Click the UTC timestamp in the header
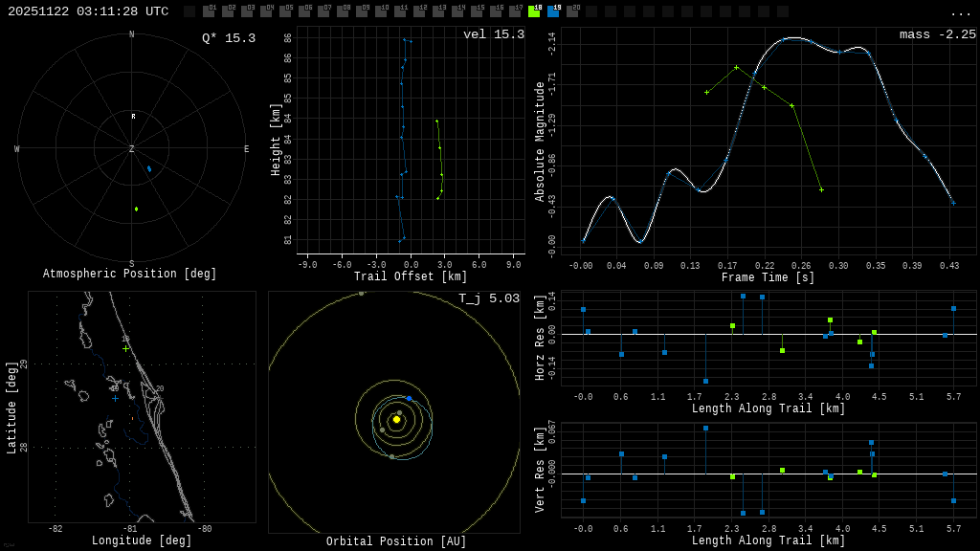The height and width of the screenshot is (551, 980). tap(88, 11)
